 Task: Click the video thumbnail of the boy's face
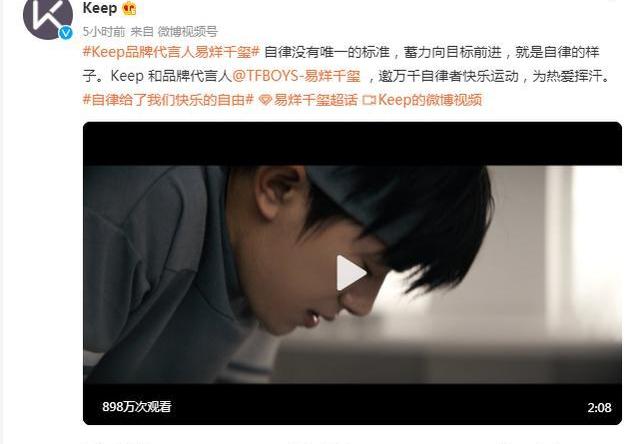(352, 274)
